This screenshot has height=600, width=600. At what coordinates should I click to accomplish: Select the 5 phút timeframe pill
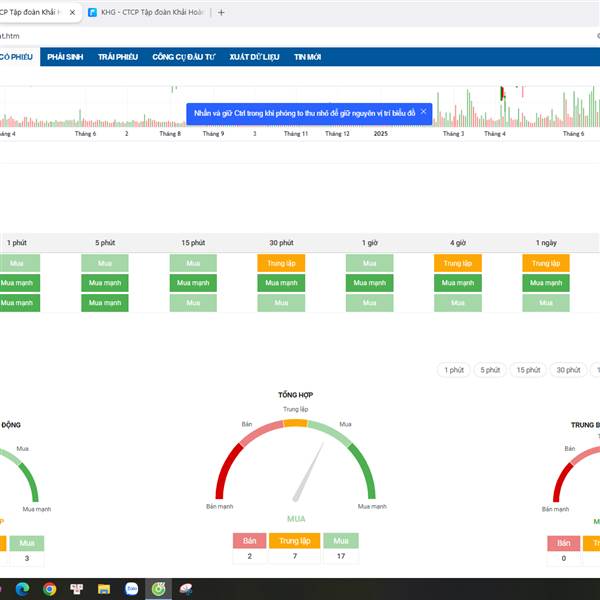pos(489,370)
